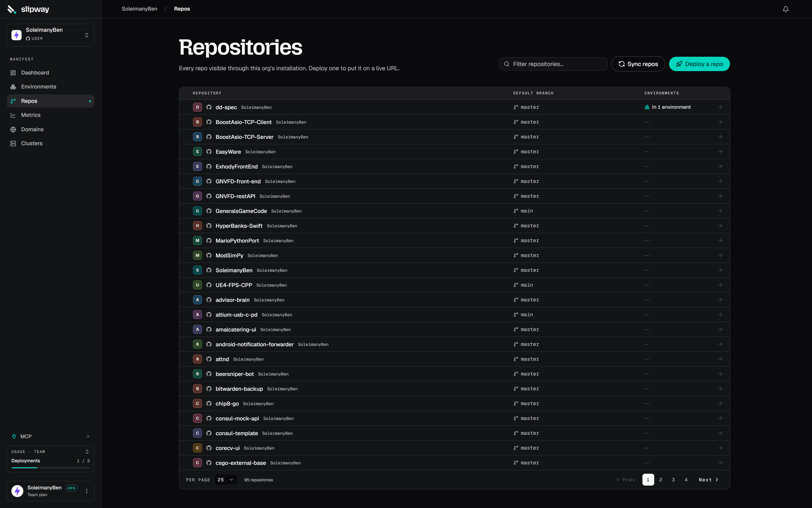812x508 pixels.
Task: Click the GitHub icon beside beersniper-bot
Action: (209, 374)
